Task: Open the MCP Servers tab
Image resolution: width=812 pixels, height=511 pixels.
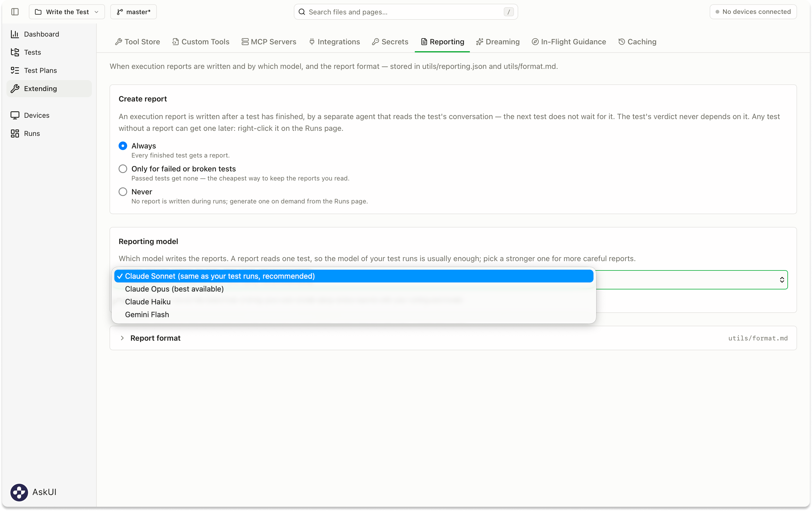Action: coord(269,42)
